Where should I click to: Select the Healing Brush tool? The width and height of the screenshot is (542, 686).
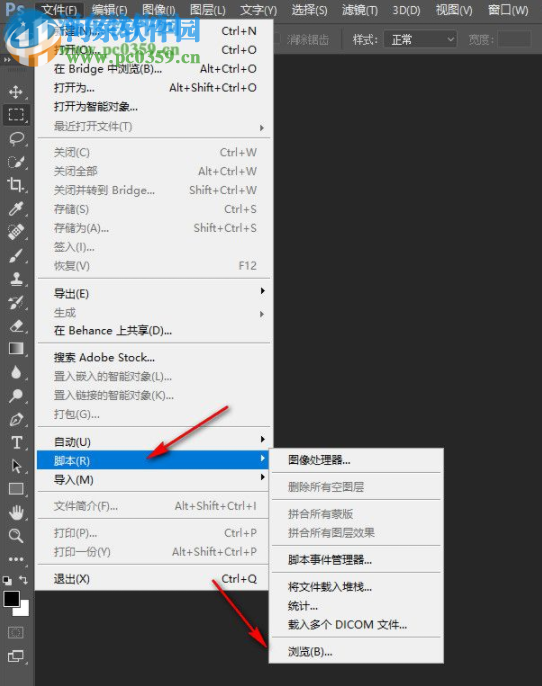[x=16, y=232]
